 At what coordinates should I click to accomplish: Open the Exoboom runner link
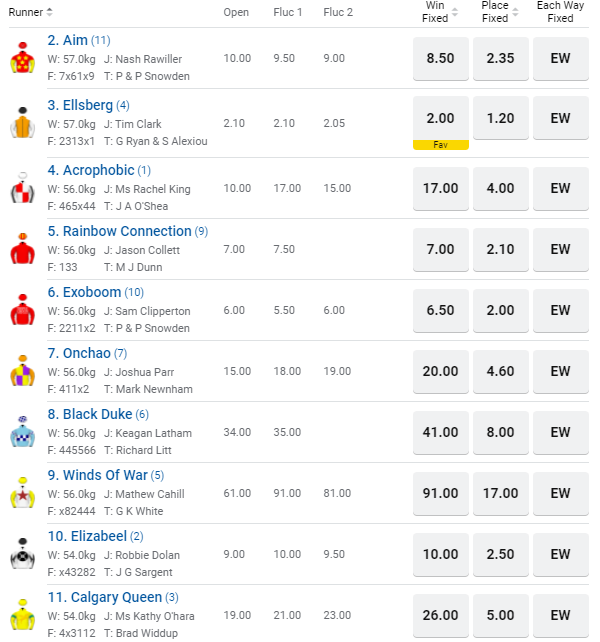(91, 292)
